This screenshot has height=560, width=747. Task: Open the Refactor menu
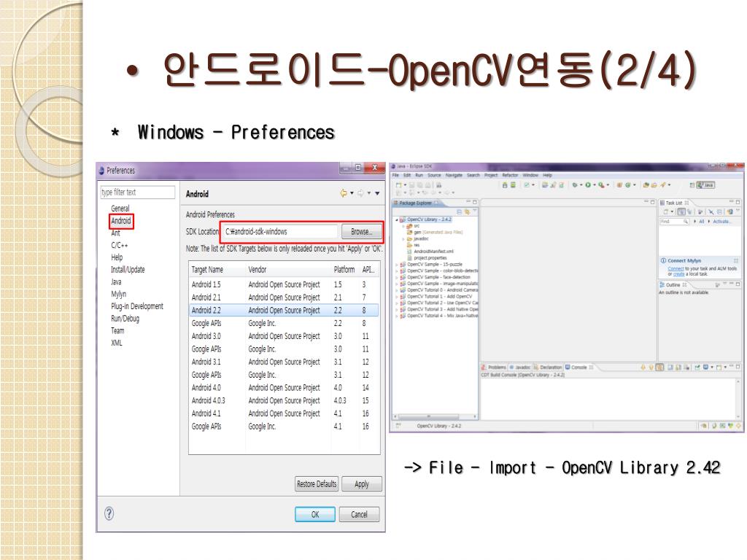(510, 175)
